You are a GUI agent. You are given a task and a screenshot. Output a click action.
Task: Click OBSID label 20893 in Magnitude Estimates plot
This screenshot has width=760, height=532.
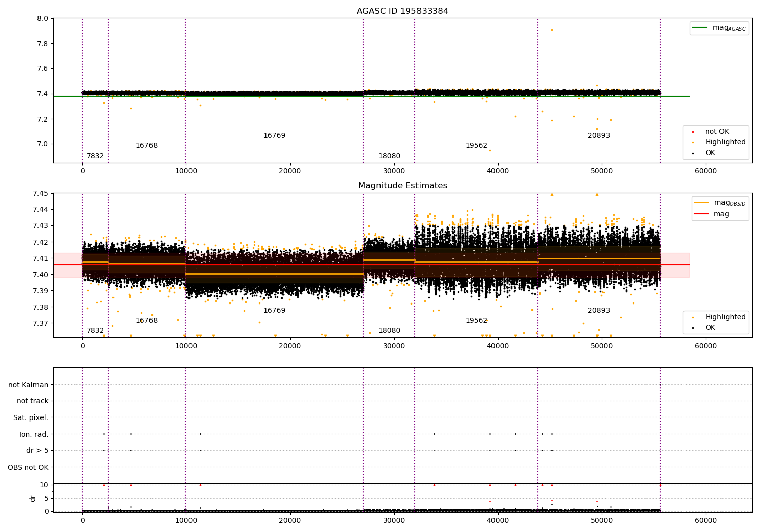[599, 311]
